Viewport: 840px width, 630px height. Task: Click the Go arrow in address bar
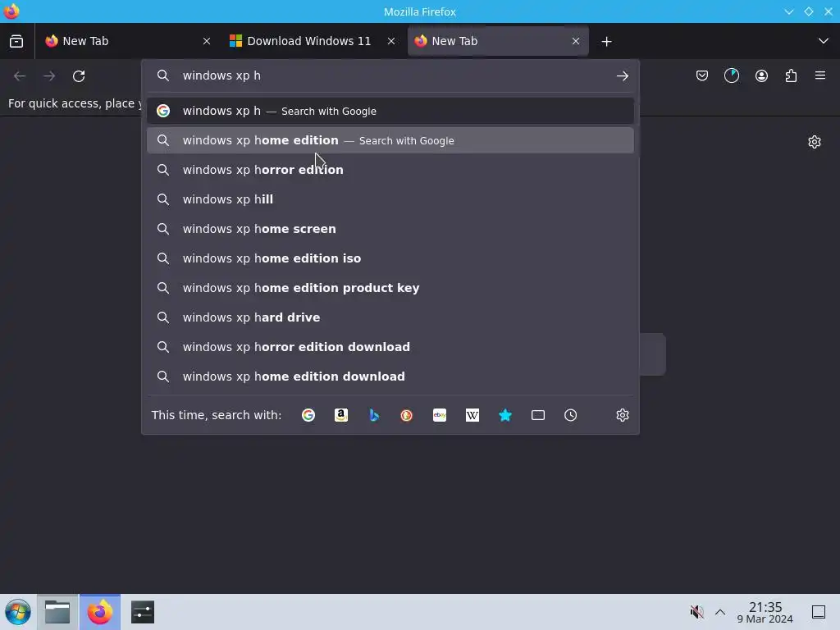tap(622, 76)
